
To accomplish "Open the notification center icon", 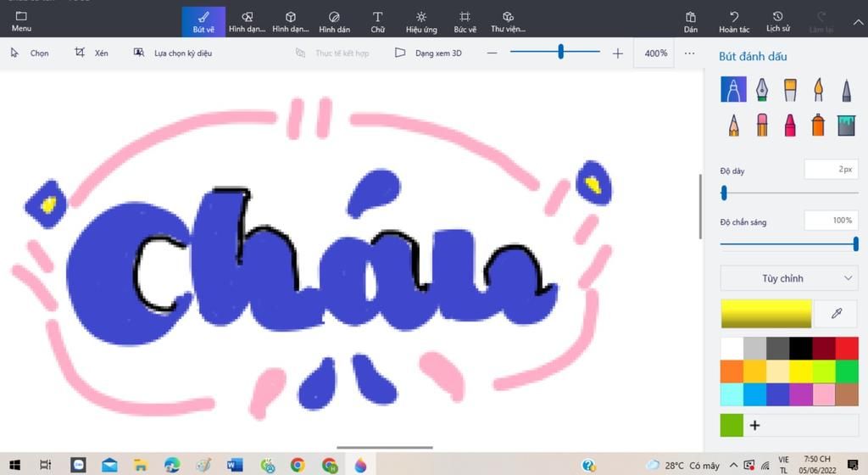I will [853, 465].
